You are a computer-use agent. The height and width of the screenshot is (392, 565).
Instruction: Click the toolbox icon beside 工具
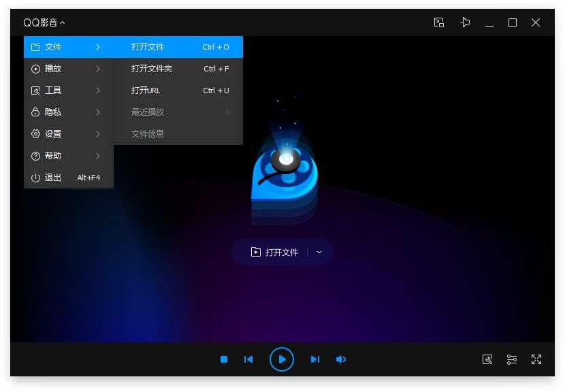[35, 91]
